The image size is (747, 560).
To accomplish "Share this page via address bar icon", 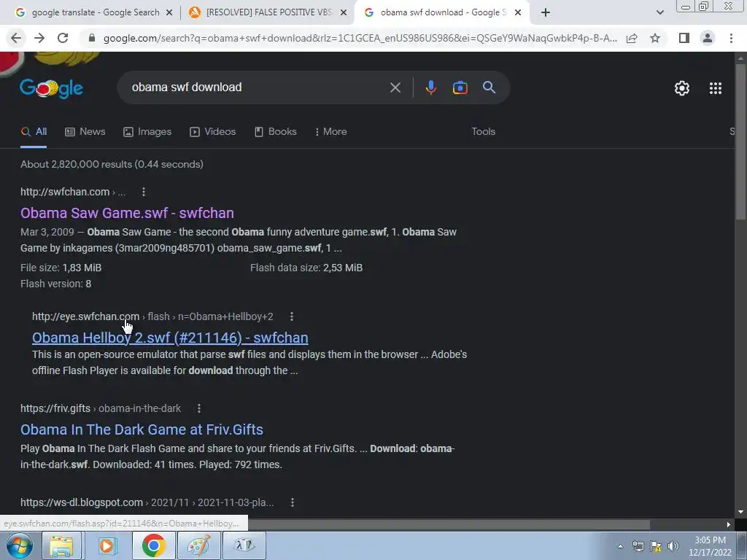I will (632, 38).
